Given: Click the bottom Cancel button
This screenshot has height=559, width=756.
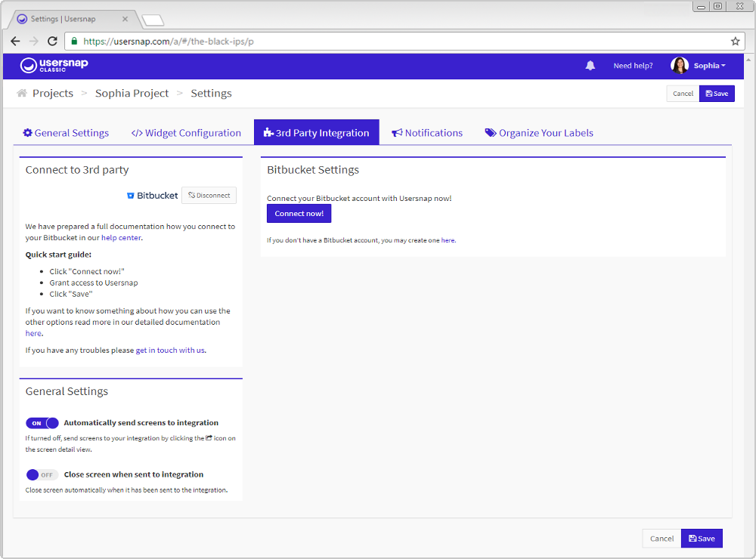Looking at the screenshot, I should tap(661, 539).
